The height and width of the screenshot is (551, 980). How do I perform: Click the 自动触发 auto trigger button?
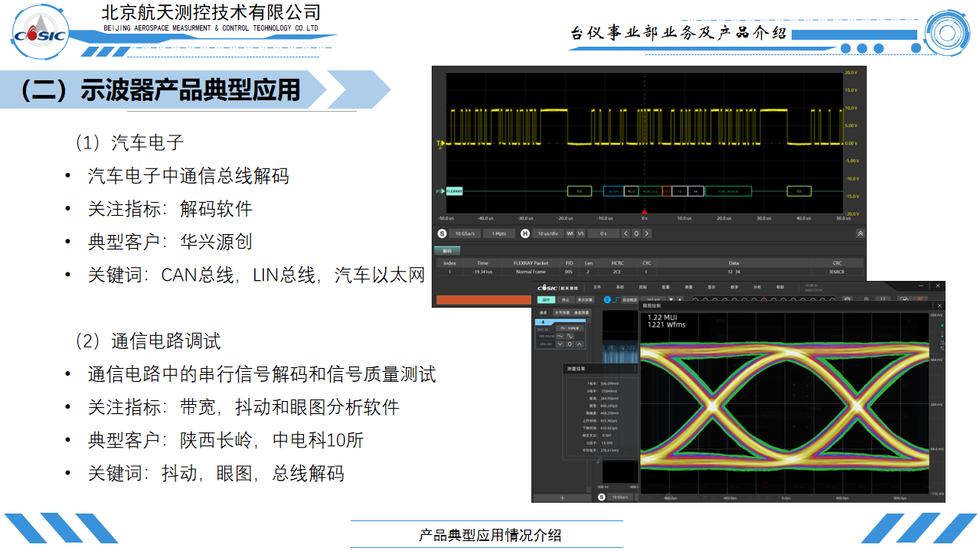pos(630,300)
